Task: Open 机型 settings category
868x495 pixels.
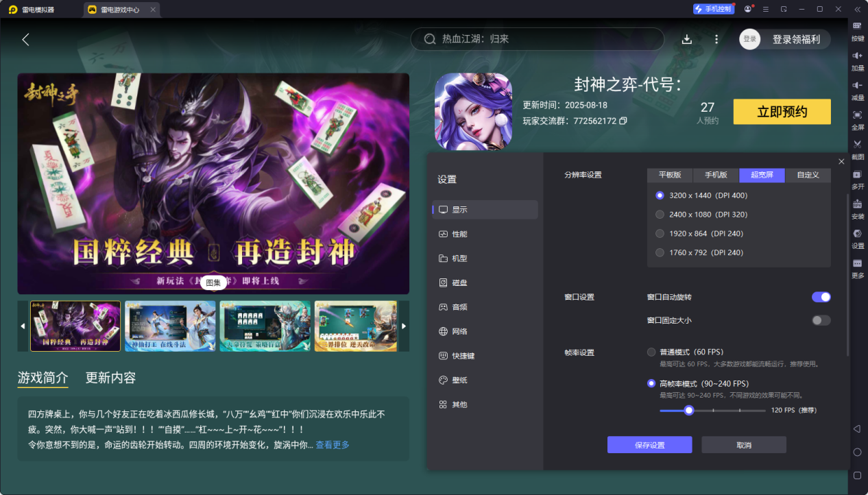Action: (x=485, y=258)
